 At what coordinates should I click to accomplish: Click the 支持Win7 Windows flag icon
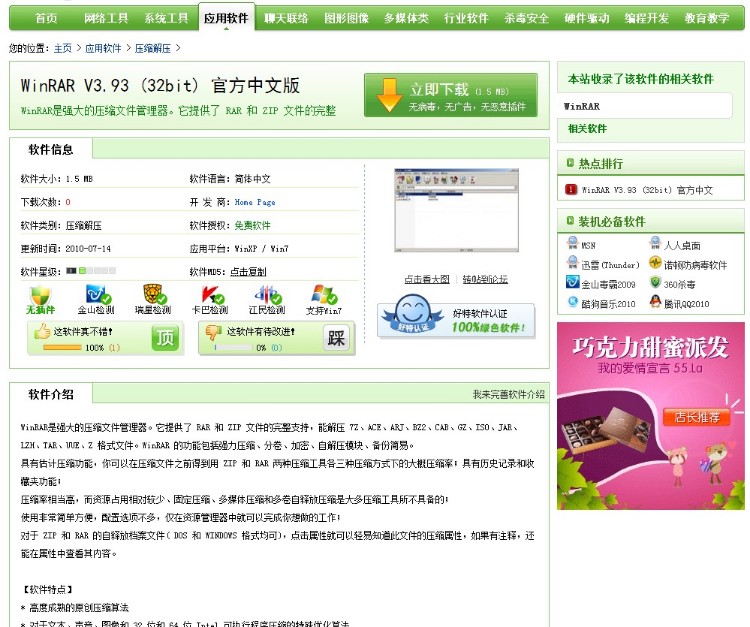(x=324, y=295)
